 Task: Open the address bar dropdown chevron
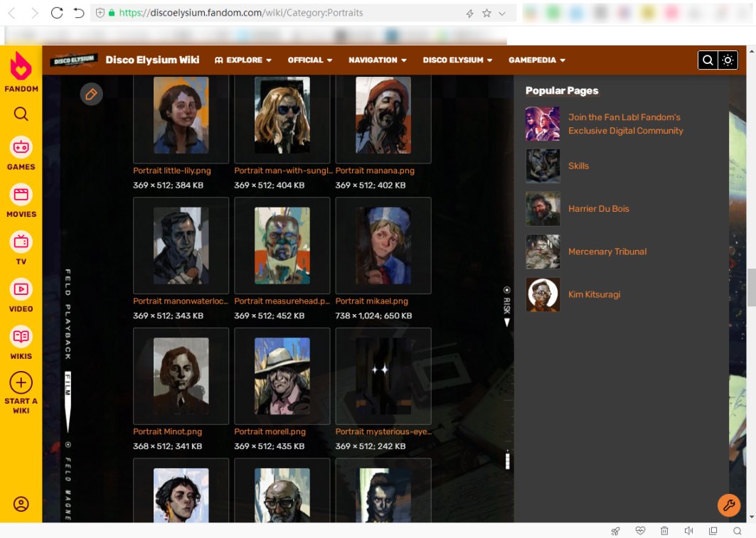[502, 14]
